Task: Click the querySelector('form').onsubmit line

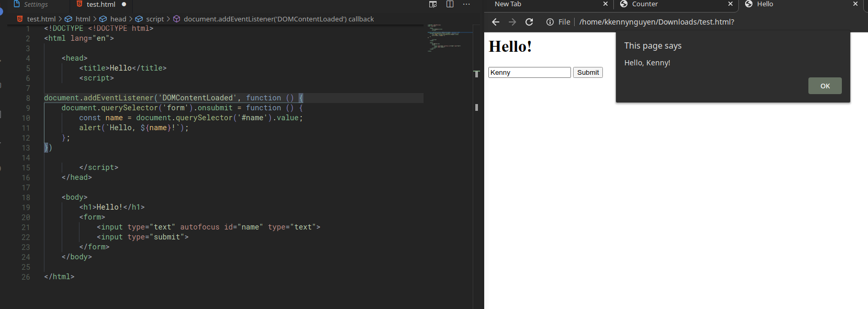Action: [x=182, y=108]
